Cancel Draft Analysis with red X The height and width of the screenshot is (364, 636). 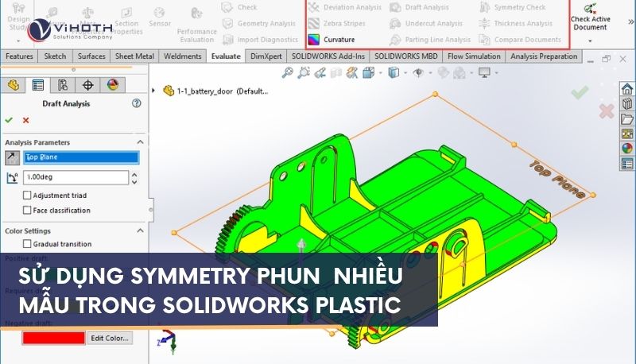point(26,120)
